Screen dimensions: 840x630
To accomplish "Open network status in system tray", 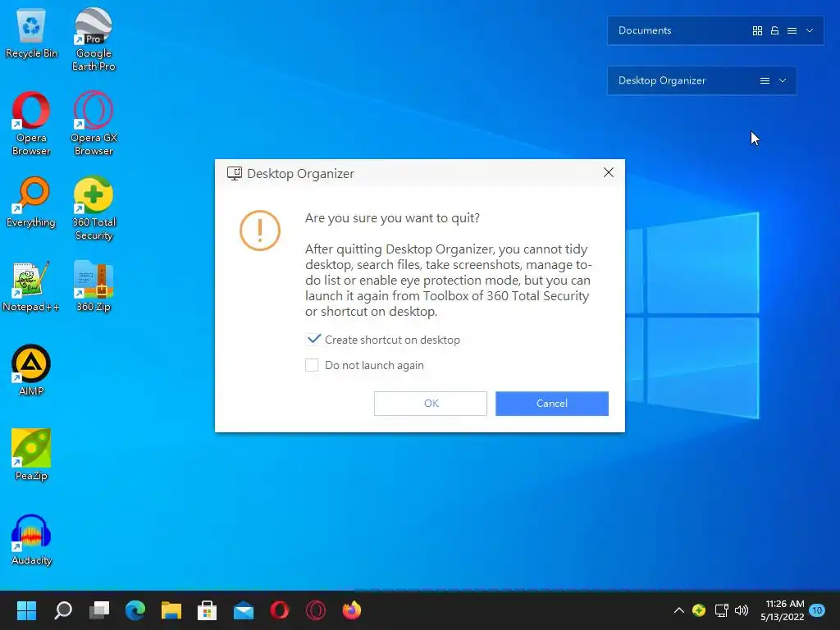I will coord(722,610).
